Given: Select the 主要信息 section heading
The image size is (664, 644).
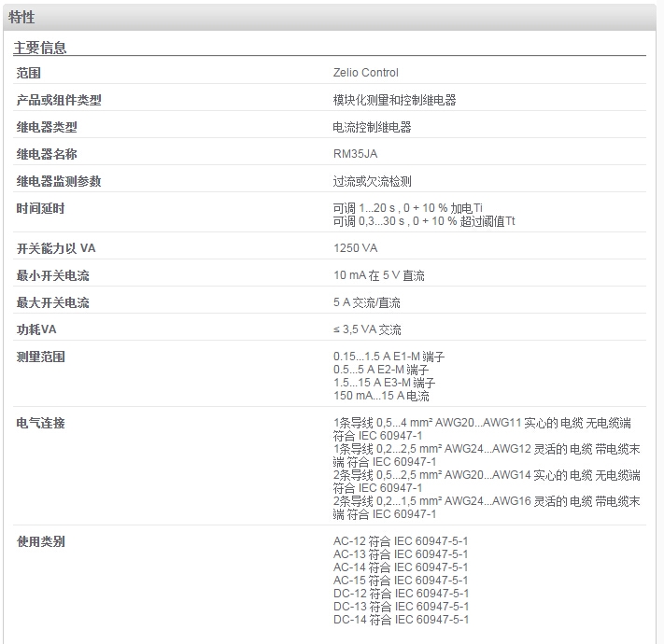Looking at the screenshot, I should tap(40, 48).
